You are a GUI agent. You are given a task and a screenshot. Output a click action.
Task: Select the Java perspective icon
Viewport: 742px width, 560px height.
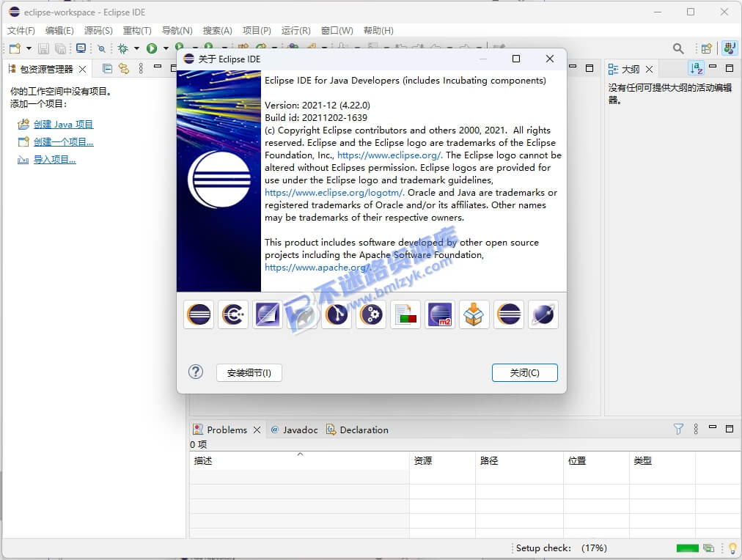point(729,48)
